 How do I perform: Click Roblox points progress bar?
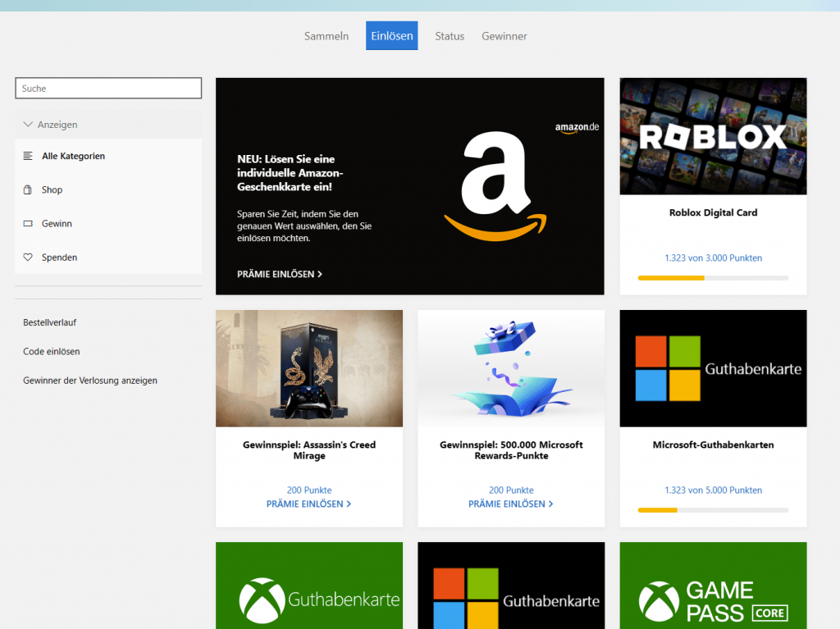point(713,278)
